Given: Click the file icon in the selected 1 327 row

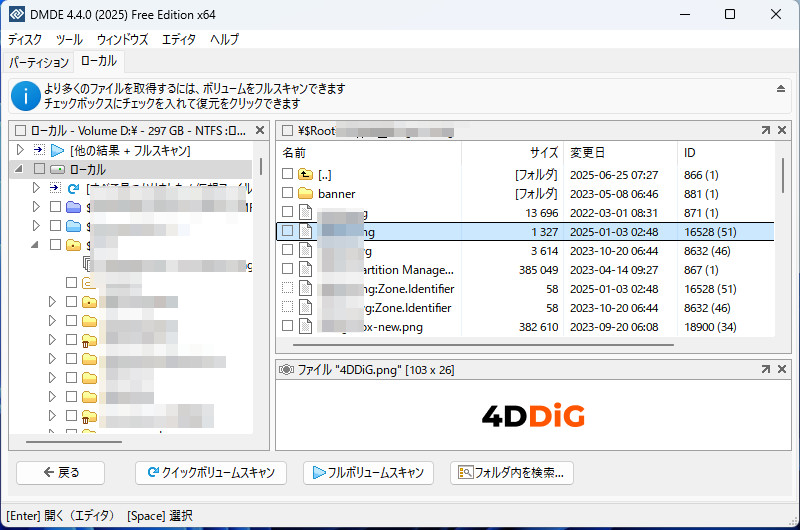Looking at the screenshot, I should [x=305, y=232].
